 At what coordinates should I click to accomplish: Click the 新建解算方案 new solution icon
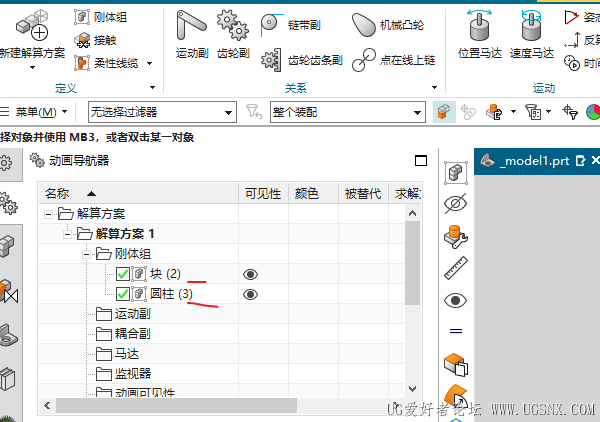[x=33, y=25]
